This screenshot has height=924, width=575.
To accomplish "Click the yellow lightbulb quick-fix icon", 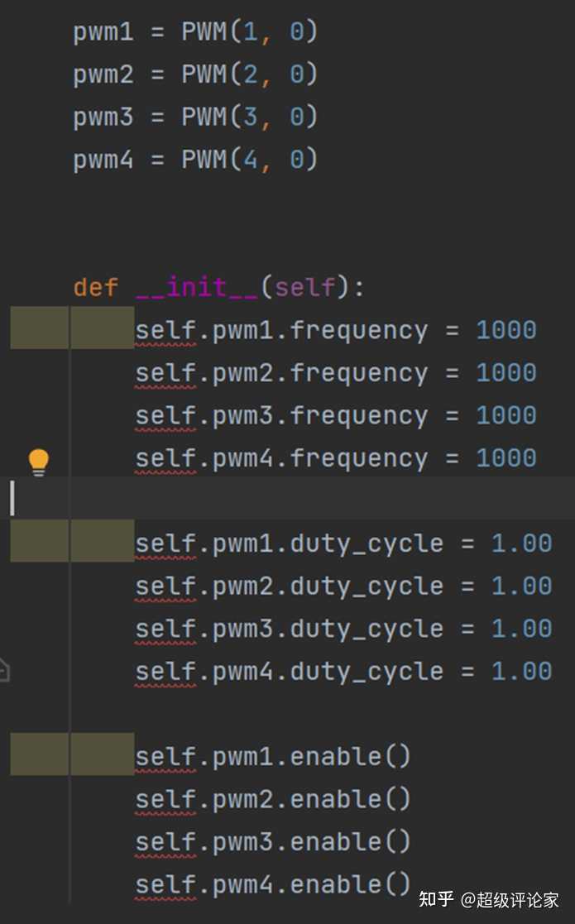I will tap(38, 462).
